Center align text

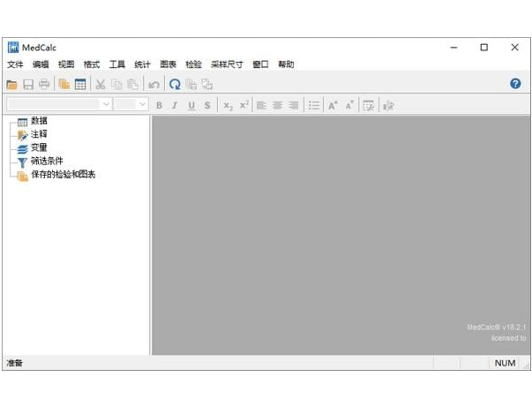(277, 105)
